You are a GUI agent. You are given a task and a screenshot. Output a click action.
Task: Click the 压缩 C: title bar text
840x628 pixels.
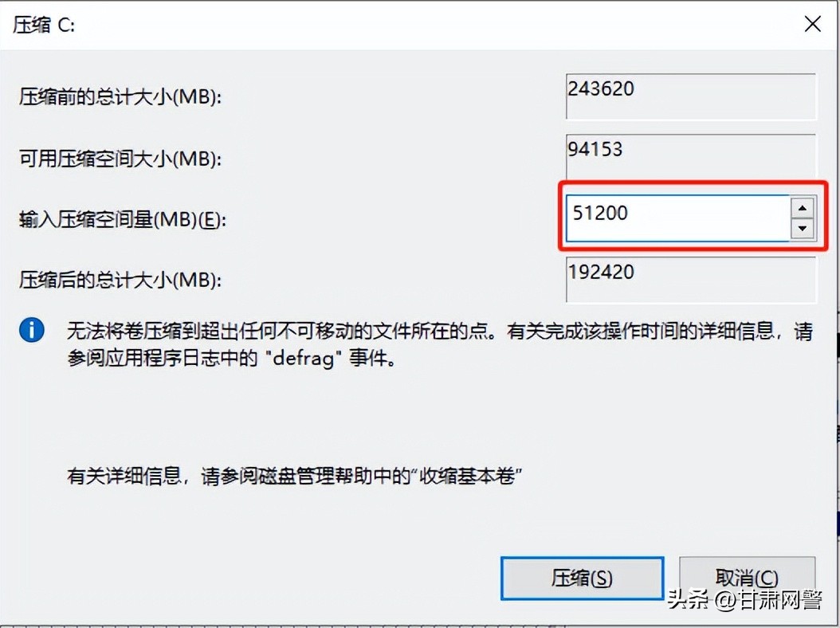coord(44,25)
